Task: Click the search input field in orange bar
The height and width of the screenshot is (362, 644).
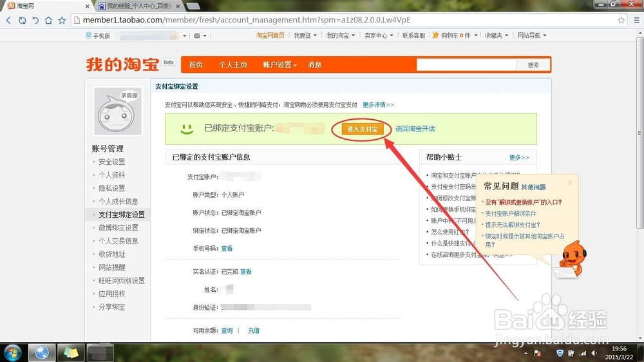Action: pos(466,64)
